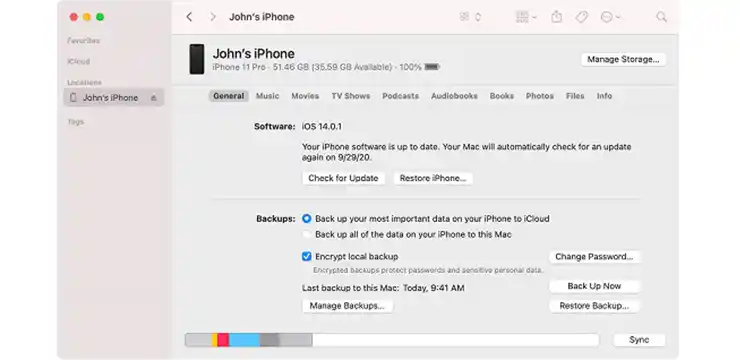Click the Tags sidebar heading
740x360 pixels.
(x=76, y=122)
